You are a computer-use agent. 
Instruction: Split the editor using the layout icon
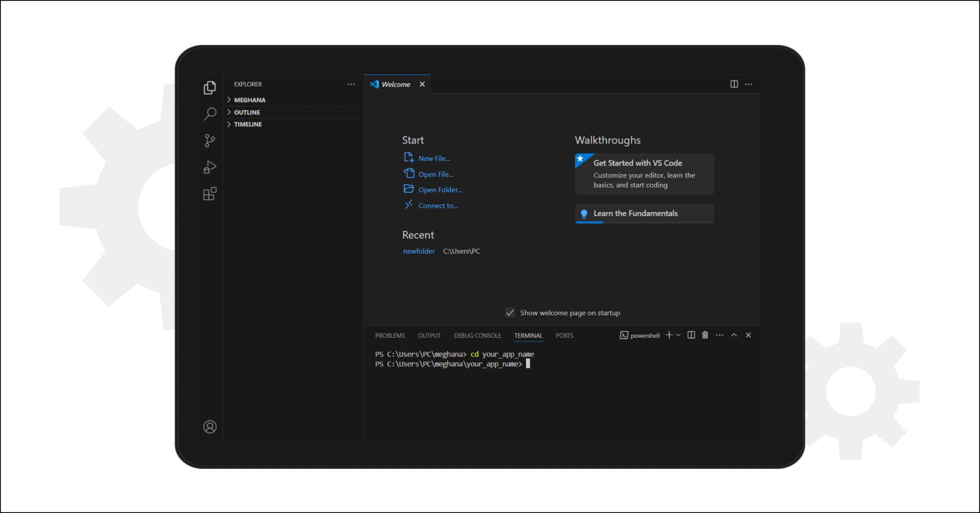click(734, 84)
